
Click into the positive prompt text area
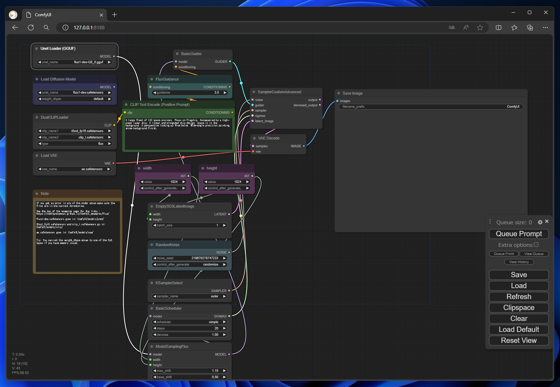pos(178,133)
